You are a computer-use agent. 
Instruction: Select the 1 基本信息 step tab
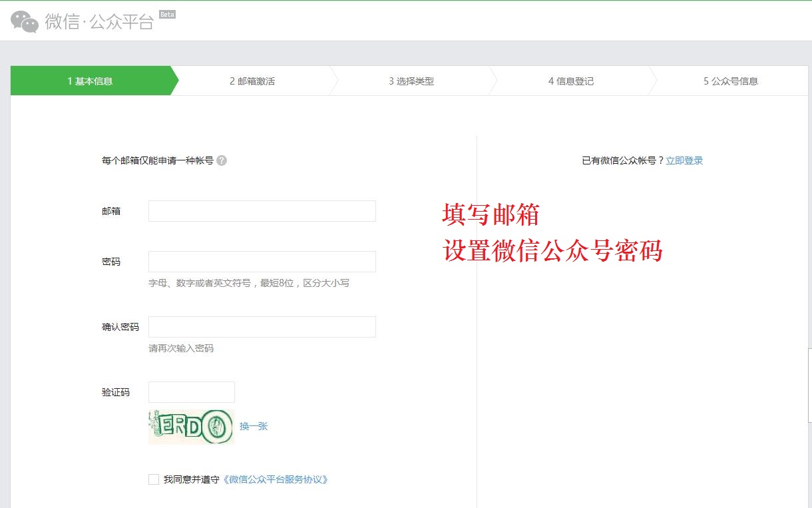coord(91,81)
